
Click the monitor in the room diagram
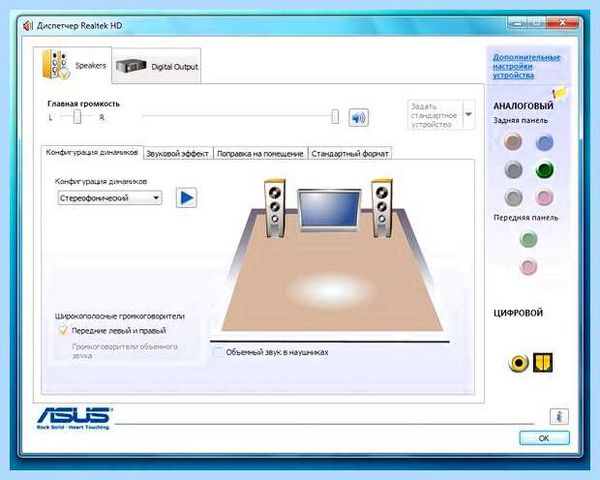(329, 210)
